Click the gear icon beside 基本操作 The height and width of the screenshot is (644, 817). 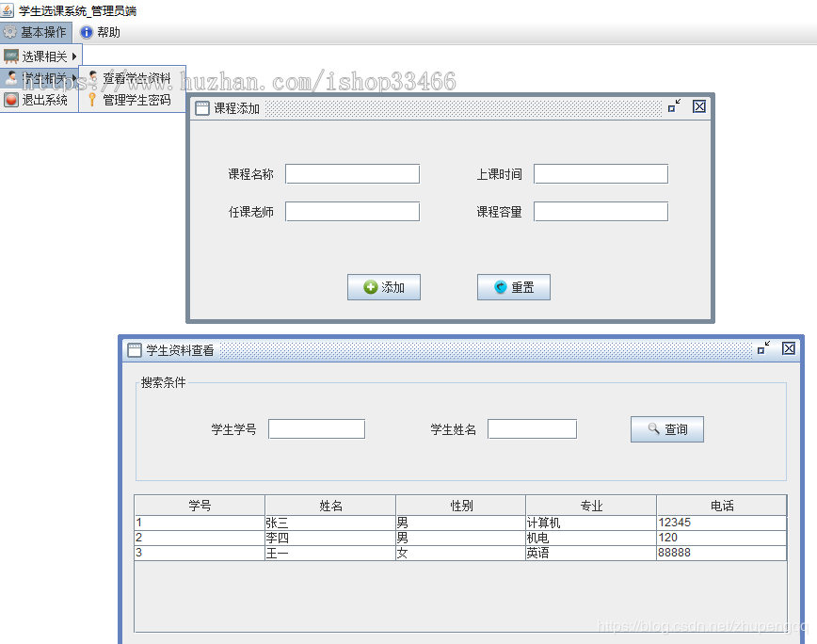[x=10, y=32]
